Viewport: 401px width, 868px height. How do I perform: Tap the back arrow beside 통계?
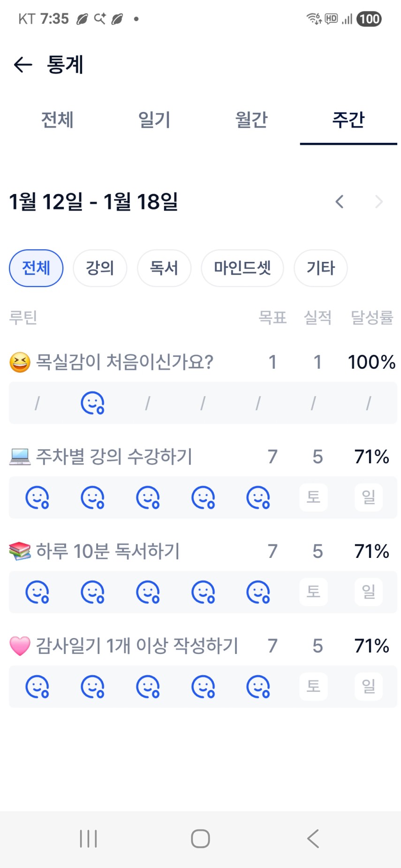click(23, 65)
